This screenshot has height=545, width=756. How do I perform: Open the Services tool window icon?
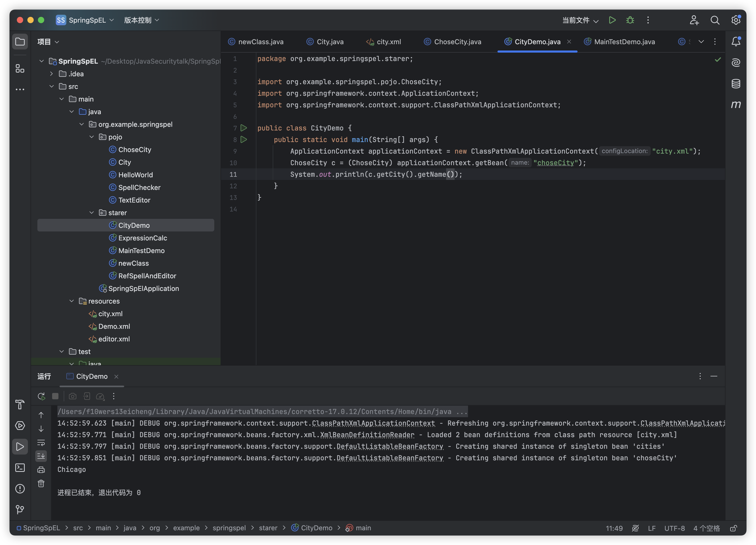tap(20, 425)
